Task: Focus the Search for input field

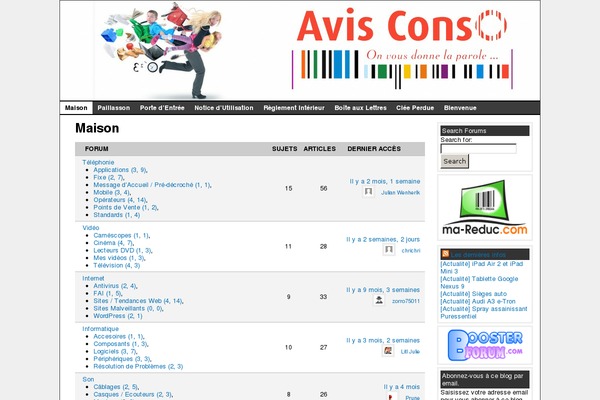Action: (x=478, y=149)
